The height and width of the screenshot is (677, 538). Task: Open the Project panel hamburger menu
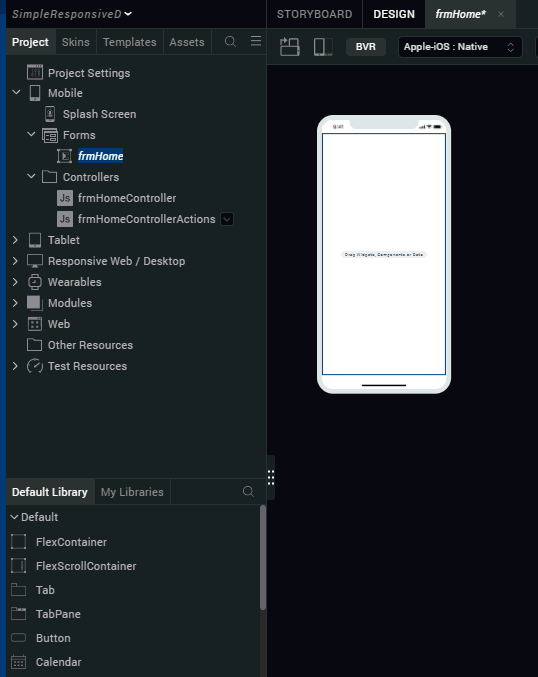256,41
